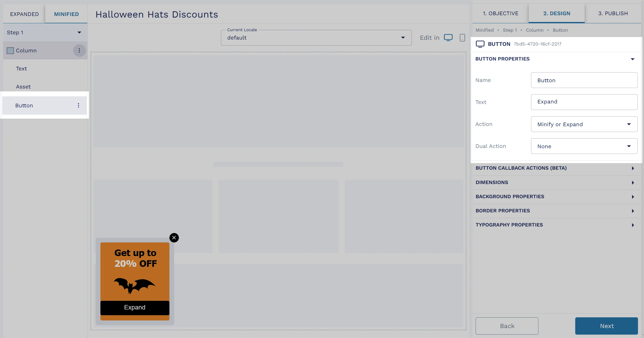Navigate to 1. OBJECTIVE tab

(x=500, y=13)
